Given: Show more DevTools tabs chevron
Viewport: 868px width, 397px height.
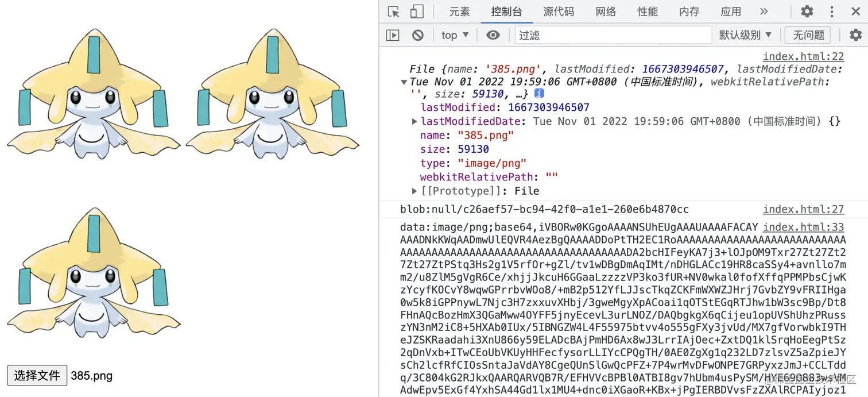Looking at the screenshot, I should [764, 11].
